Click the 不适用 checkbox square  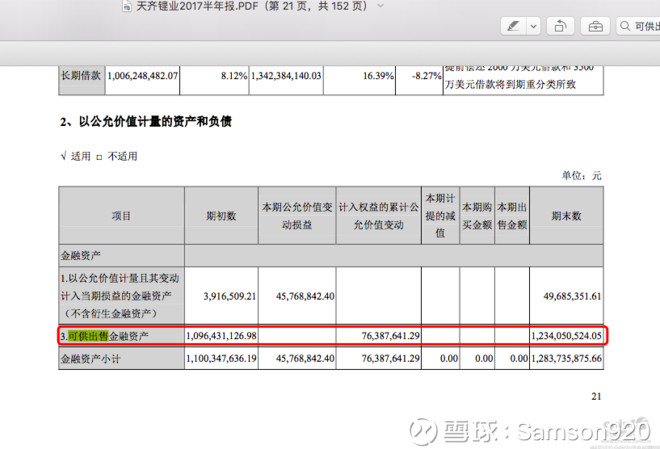point(99,157)
